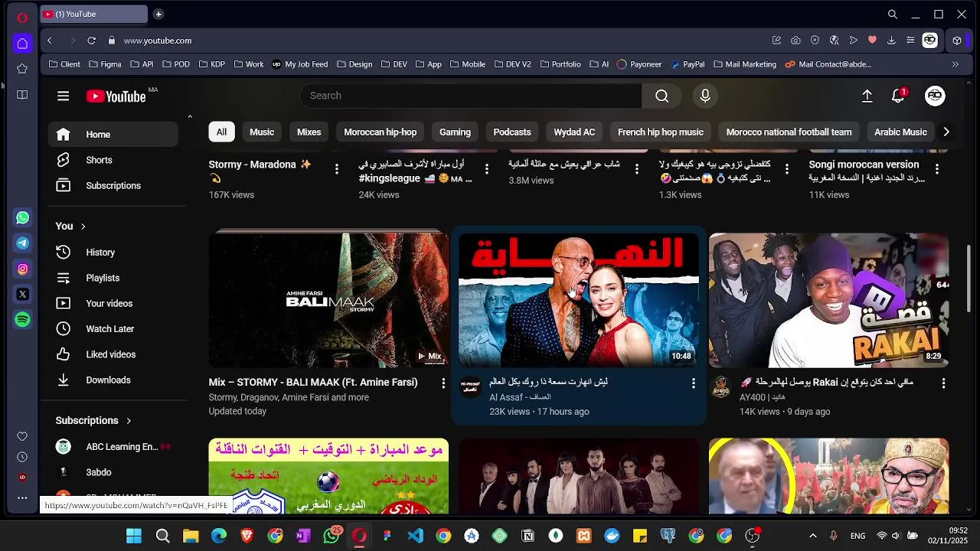Open the Portfolio bookmarks folder
Image resolution: width=980 pixels, height=551 pixels.
[560, 64]
